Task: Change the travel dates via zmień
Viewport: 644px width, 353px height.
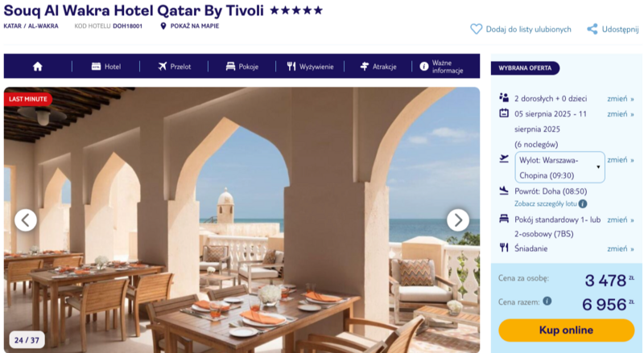Action: point(620,113)
